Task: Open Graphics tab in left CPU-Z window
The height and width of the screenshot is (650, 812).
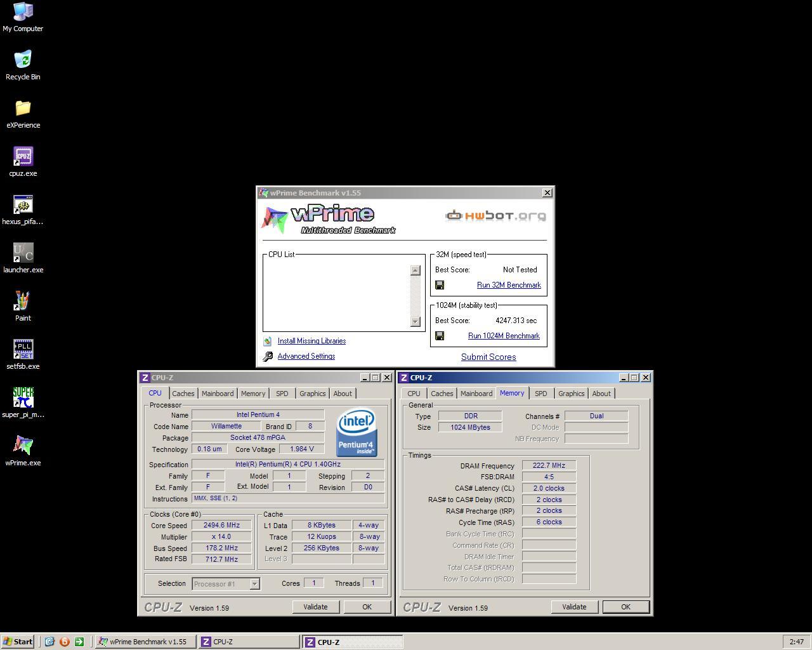Action: [x=313, y=394]
